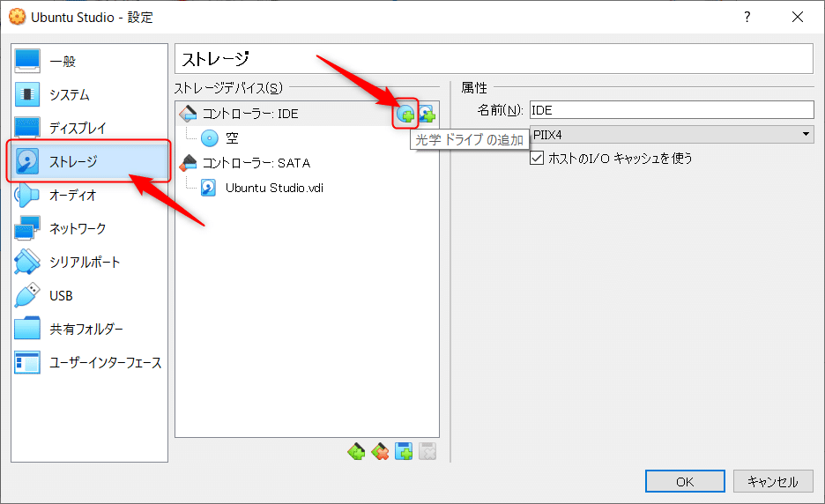The image size is (825, 504).
Task: Click the add optical drive icon on IDE controller
Action: click(x=405, y=114)
